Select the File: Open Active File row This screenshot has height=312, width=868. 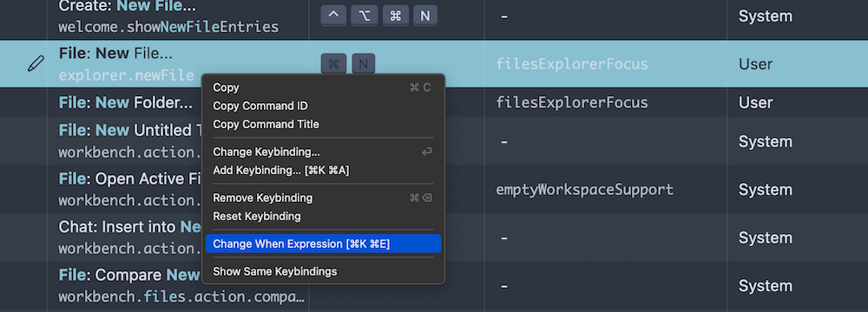[434, 189]
